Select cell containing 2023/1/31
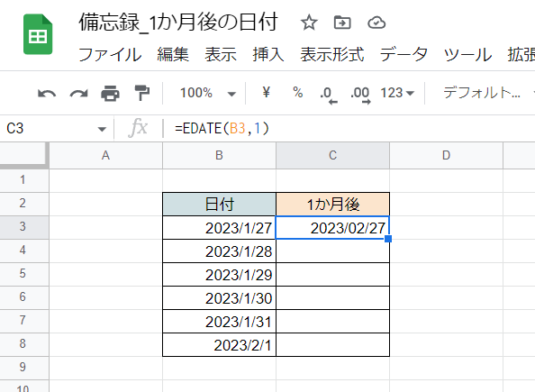Image resolution: width=535 pixels, height=392 pixels. point(219,322)
